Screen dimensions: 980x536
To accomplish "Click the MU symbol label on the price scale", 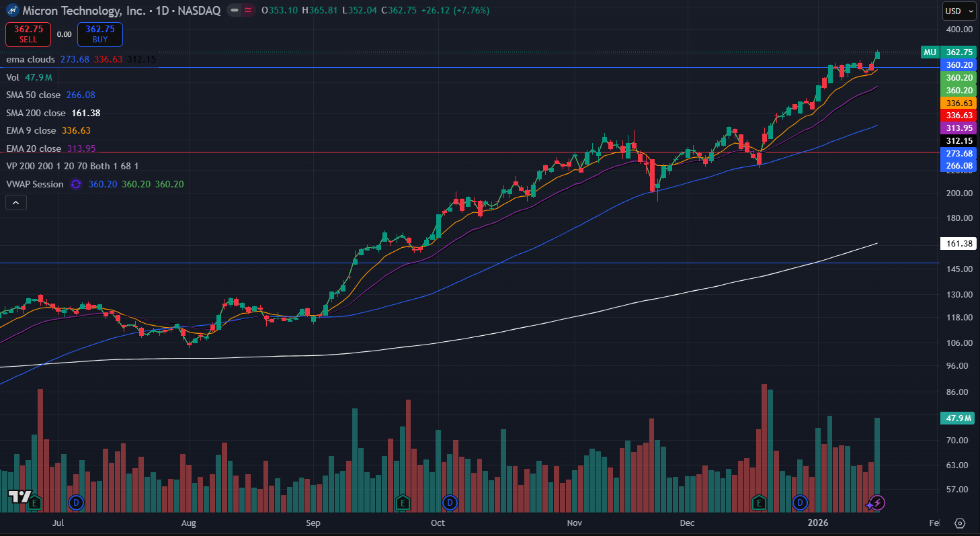I will point(930,52).
